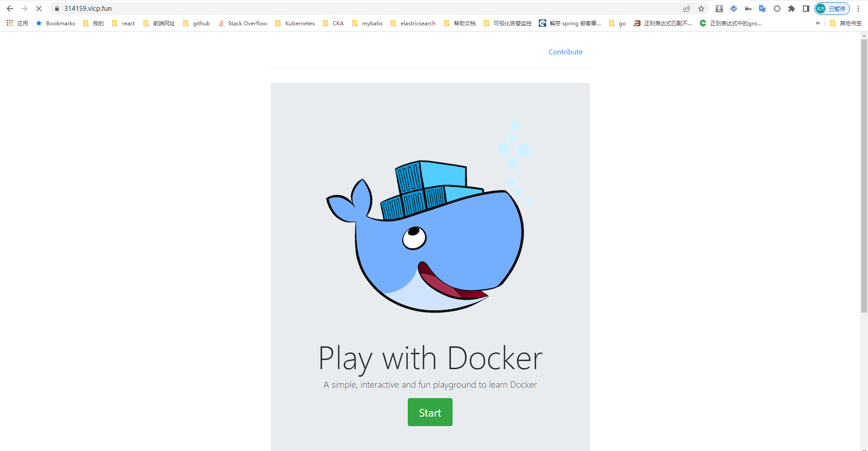Click the vertical scrollbar thumb

[x=864, y=176]
